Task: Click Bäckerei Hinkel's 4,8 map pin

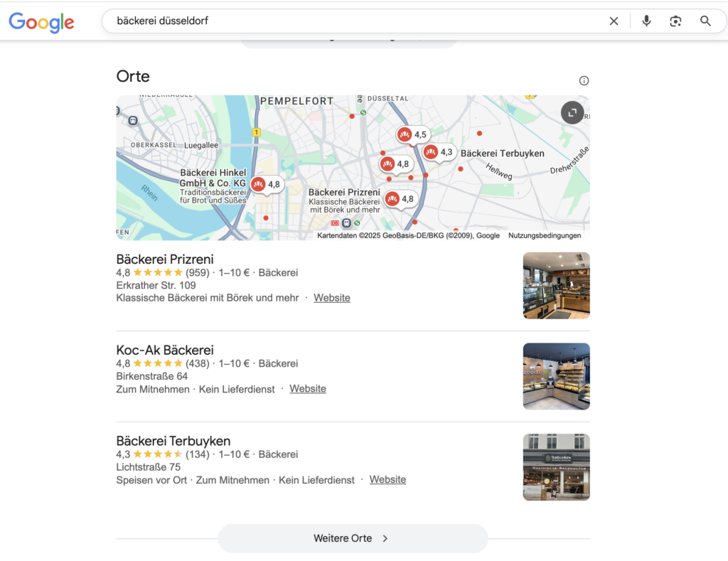Action: [x=267, y=184]
